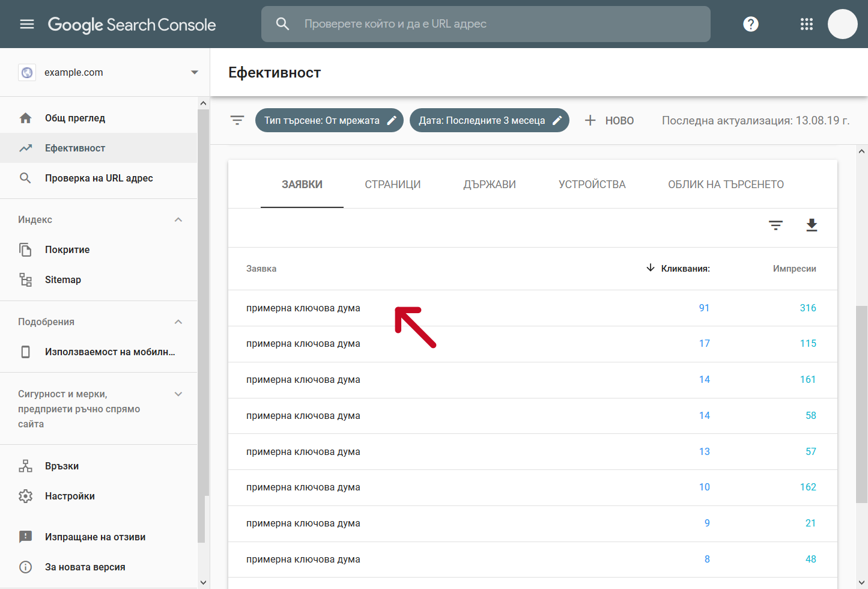The width and height of the screenshot is (868, 589).
Task: Click the gear icon next to Настройки
Action: [25, 496]
